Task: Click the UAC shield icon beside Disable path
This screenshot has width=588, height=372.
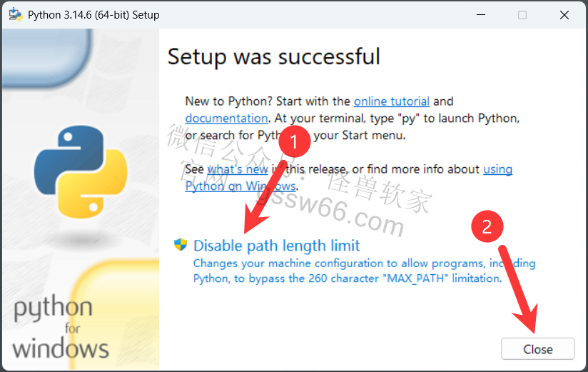Action: [x=181, y=245]
